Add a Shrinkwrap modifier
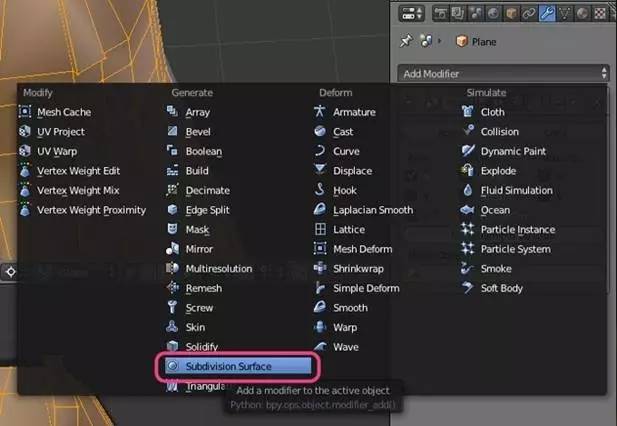617x426 pixels. coord(386,269)
